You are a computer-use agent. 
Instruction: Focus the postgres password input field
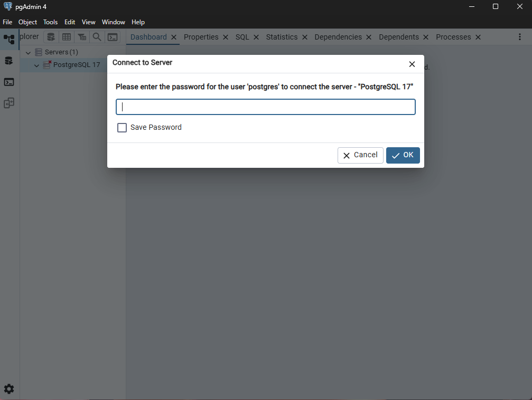tap(266, 107)
